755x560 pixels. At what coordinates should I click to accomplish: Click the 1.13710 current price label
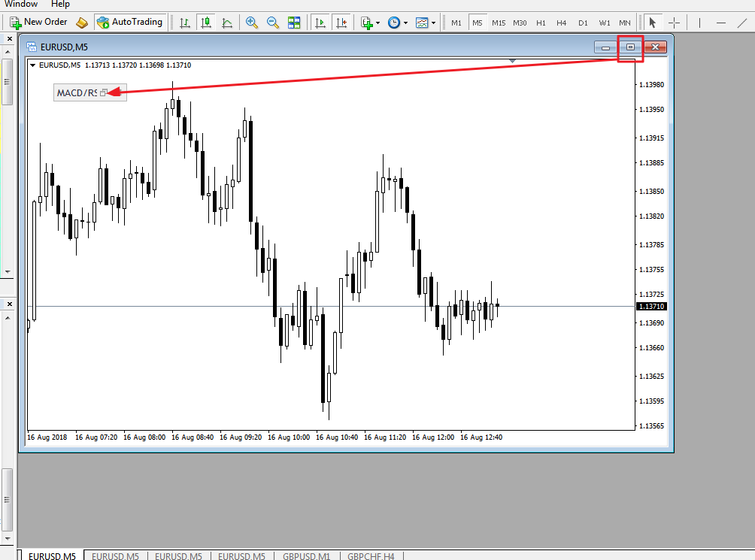[651, 307]
